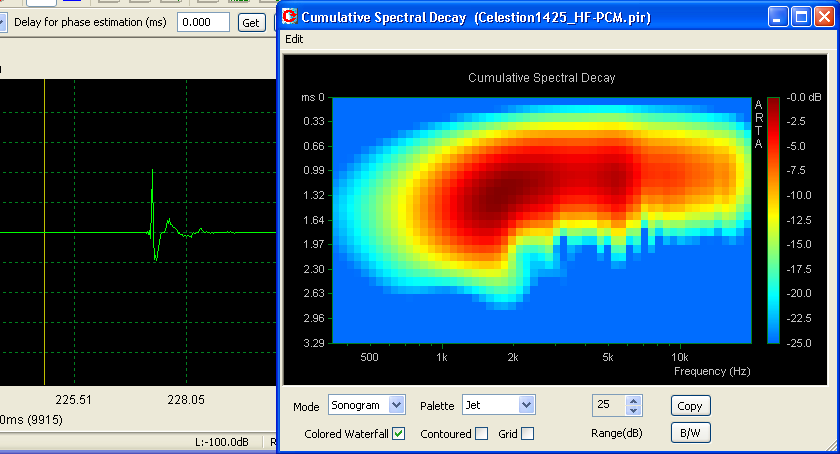Click the yellow cursor line in impulse window

coord(44,232)
